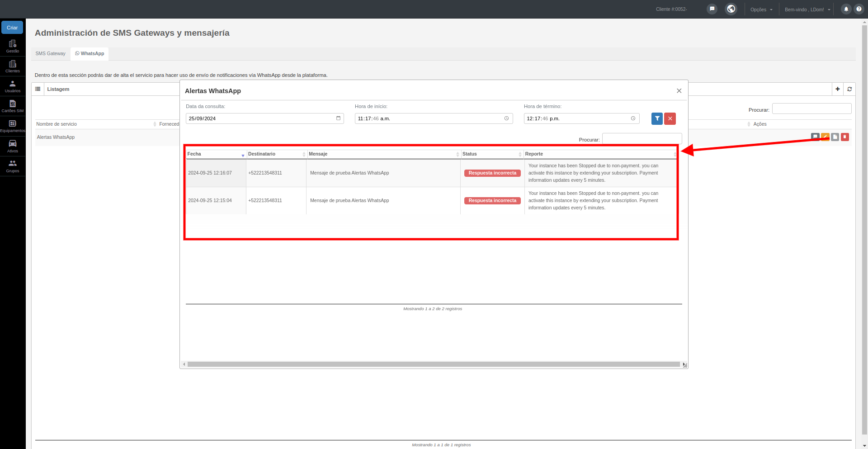Open the notifications bell
Screen dimensions: 868x449
click(846, 9)
